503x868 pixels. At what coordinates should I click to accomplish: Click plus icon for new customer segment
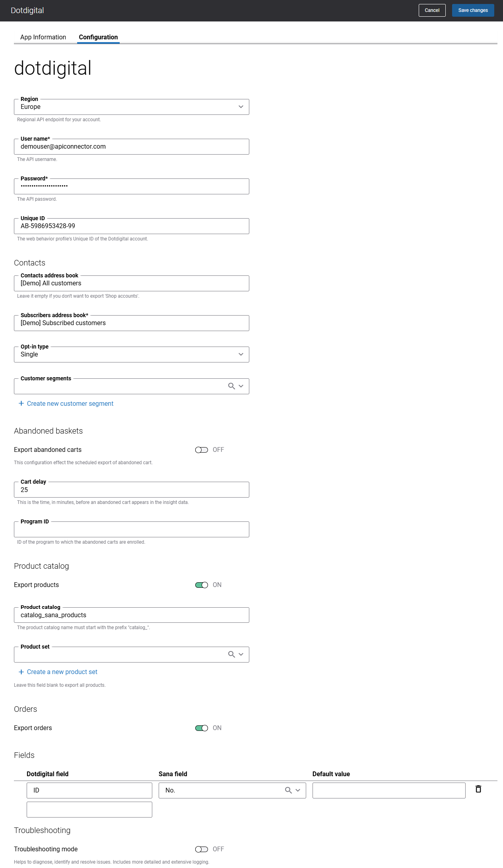pyautogui.click(x=21, y=403)
